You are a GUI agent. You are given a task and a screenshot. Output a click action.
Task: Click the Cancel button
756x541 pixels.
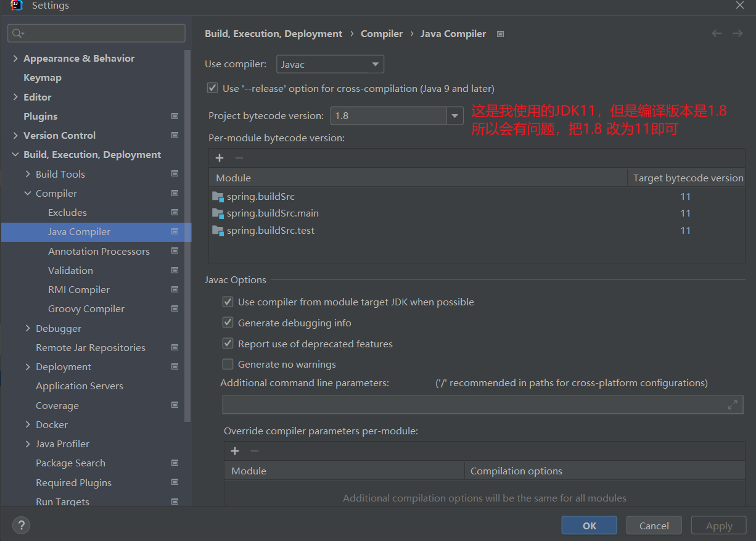click(654, 526)
